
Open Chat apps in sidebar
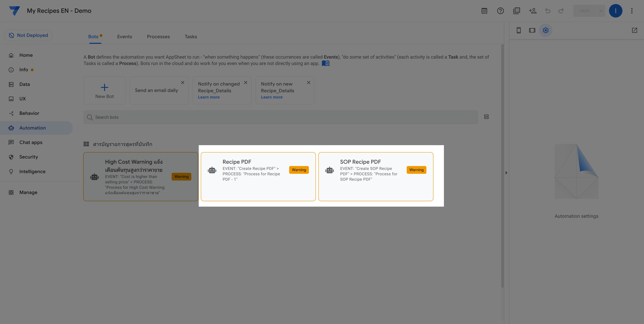pos(37,142)
